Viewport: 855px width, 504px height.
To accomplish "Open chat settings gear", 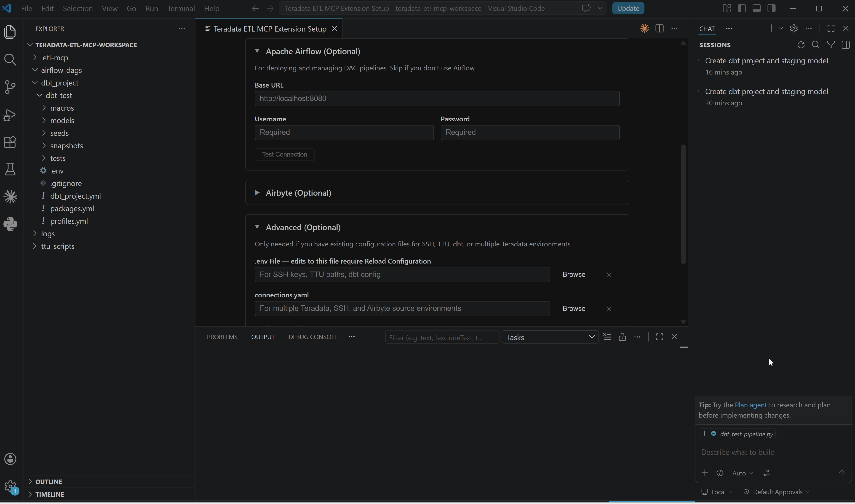I will (794, 28).
